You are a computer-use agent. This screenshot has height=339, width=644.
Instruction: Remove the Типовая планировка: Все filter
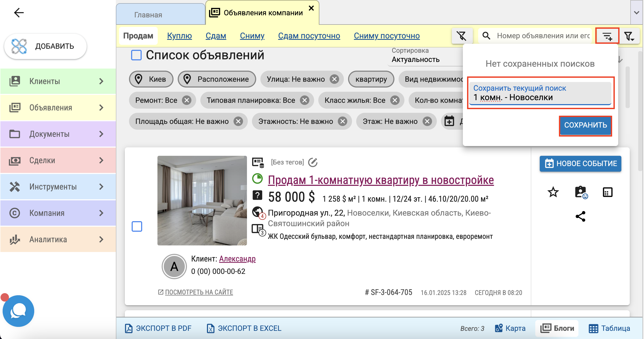305,100
